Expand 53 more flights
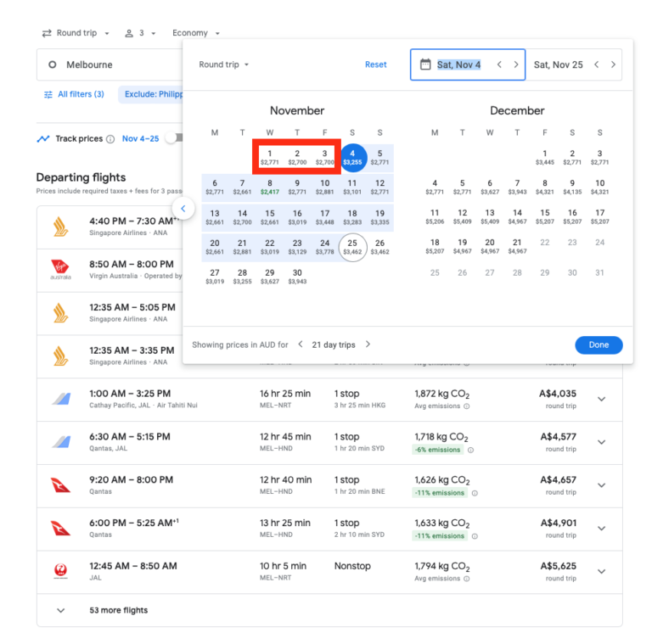Viewport: 652px width, 644px height. pyautogui.click(x=60, y=610)
